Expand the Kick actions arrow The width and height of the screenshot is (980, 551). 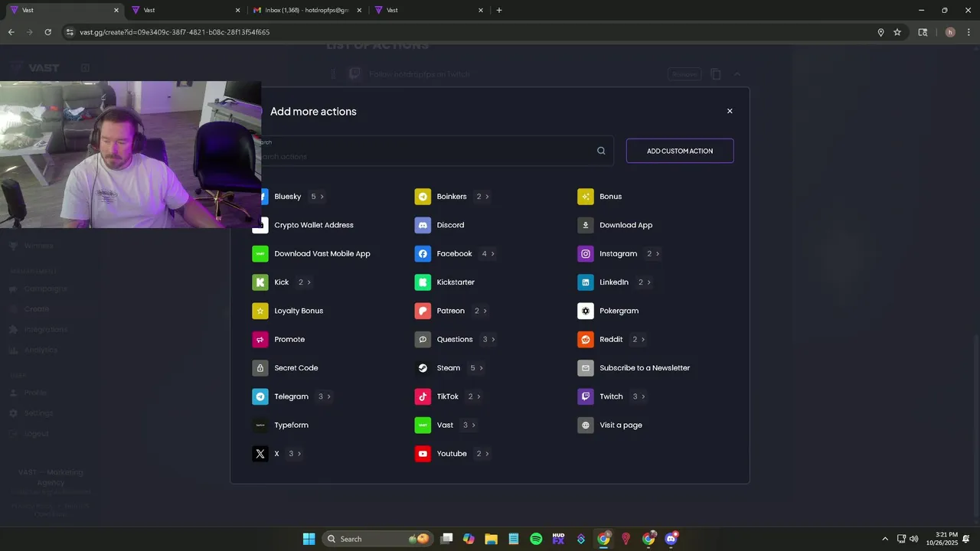point(309,282)
